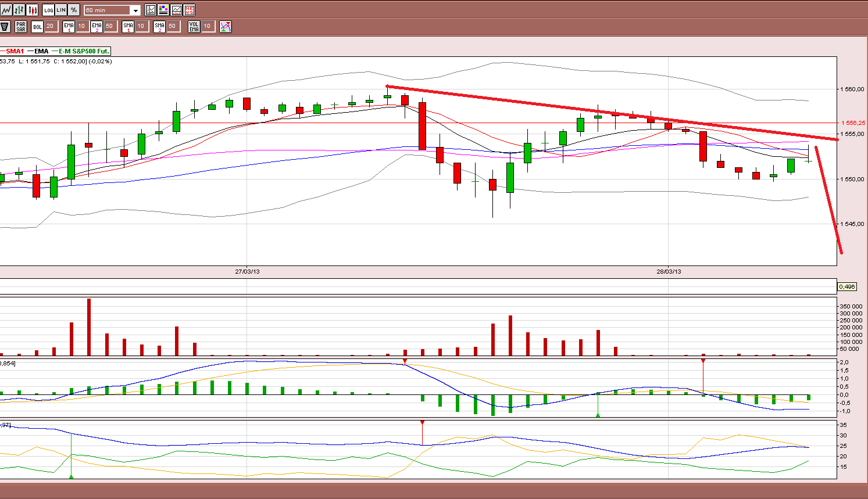Switch to bar (OHLC) chart view

pos(19,10)
